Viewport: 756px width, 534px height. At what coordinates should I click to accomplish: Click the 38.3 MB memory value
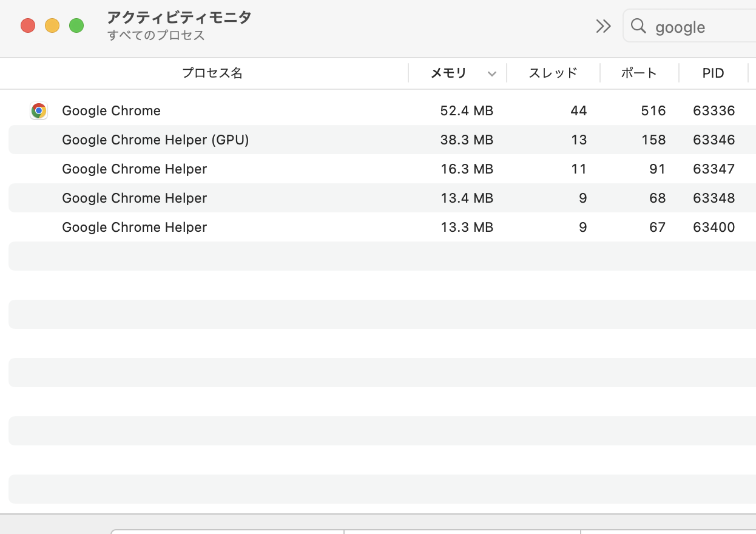pos(467,140)
